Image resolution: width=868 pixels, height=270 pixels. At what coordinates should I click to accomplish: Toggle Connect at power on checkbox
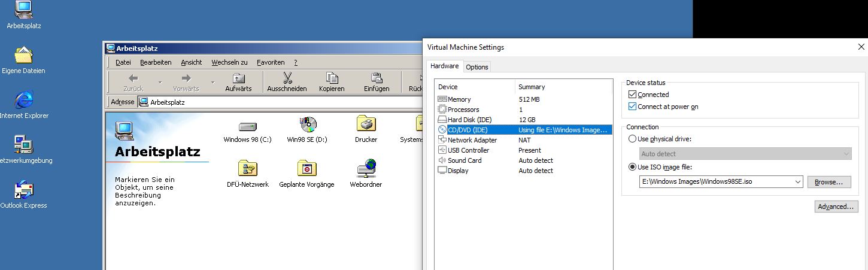click(x=633, y=107)
